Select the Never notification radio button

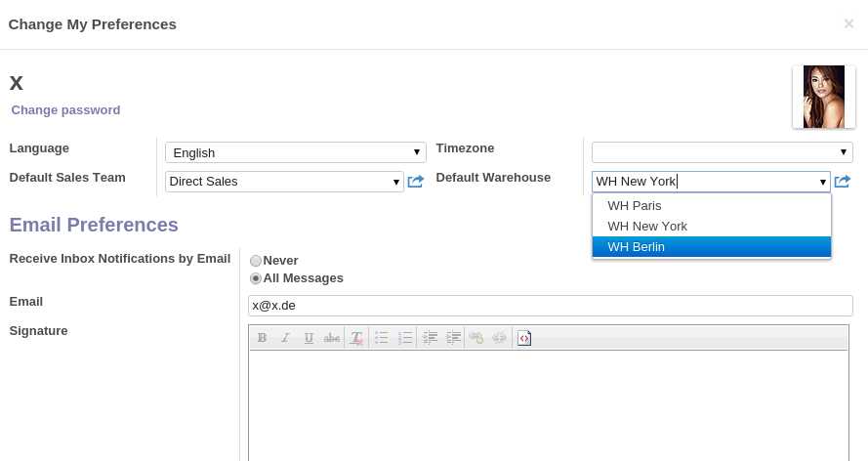256,261
